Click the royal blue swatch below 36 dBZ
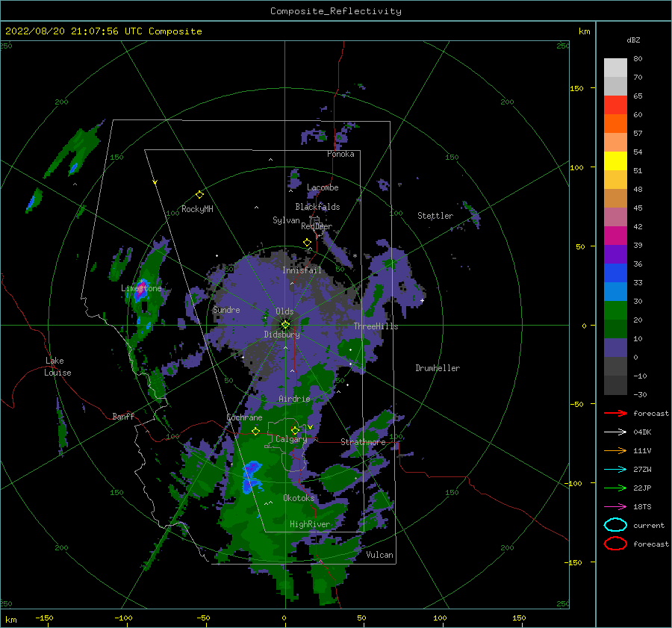 [615, 273]
